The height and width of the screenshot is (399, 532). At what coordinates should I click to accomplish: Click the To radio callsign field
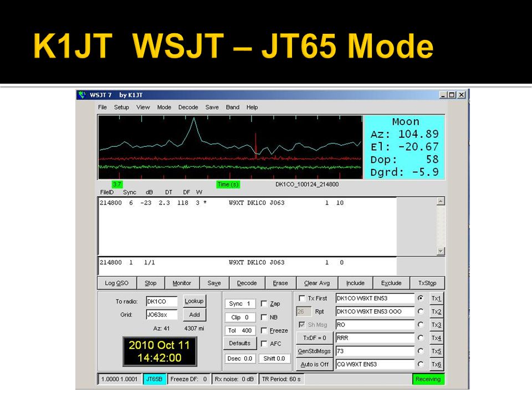point(161,301)
